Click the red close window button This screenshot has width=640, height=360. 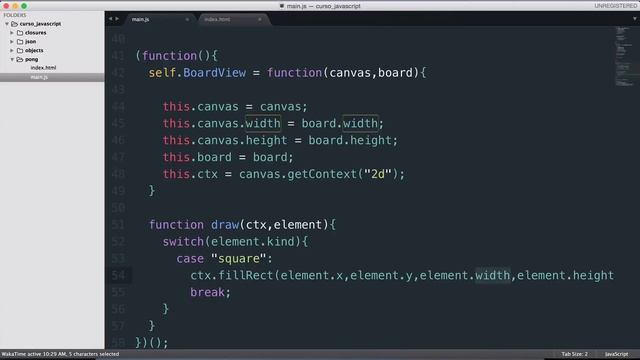[x=6, y=6]
